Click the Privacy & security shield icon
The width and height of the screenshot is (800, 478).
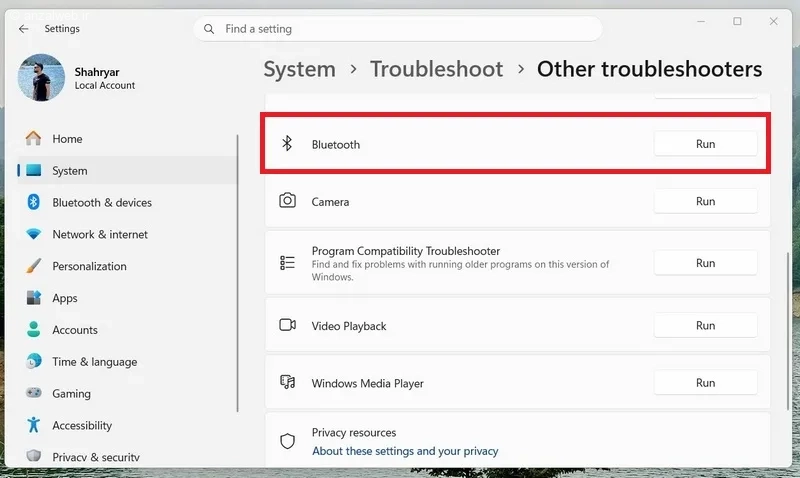pos(34,455)
